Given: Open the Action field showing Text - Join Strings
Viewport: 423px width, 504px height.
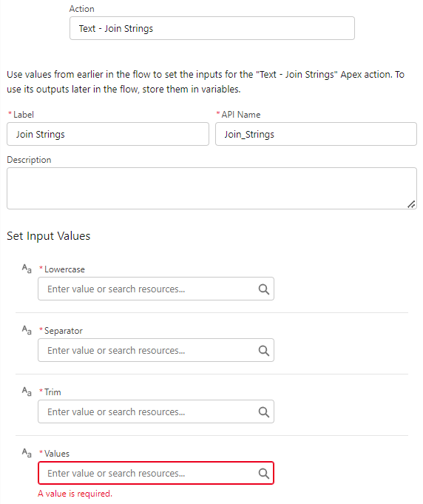Looking at the screenshot, I should click(212, 28).
